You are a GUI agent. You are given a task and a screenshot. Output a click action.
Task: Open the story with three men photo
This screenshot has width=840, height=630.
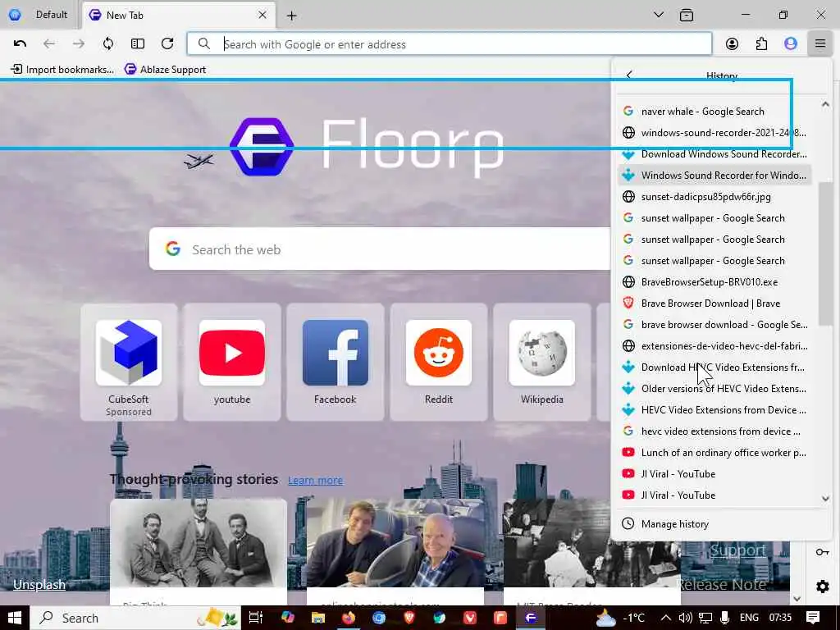point(199,552)
